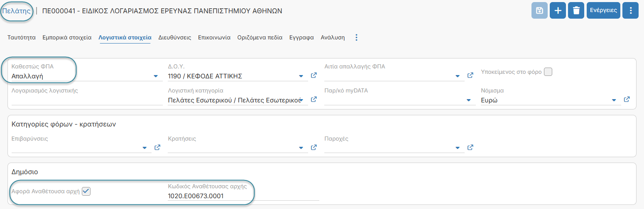Open the Λογιστική κατηγορία link icon
Viewport: 644px width, 209px height.
pyautogui.click(x=314, y=100)
